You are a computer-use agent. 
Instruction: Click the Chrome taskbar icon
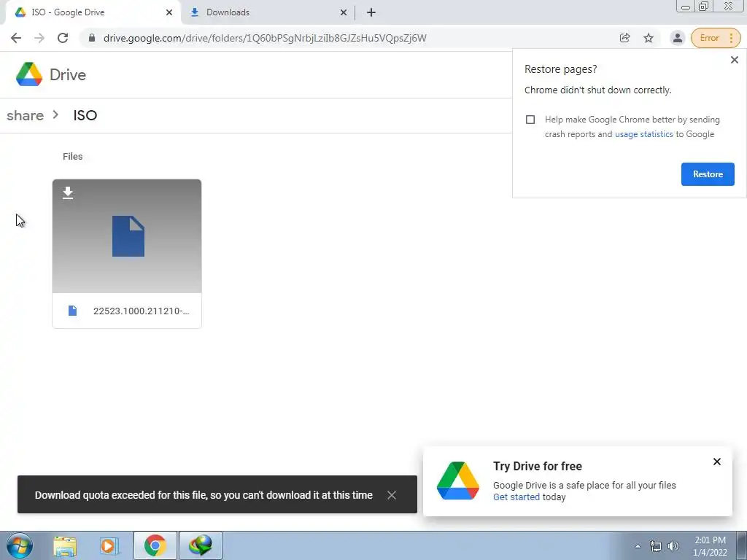(x=155, y=545)
